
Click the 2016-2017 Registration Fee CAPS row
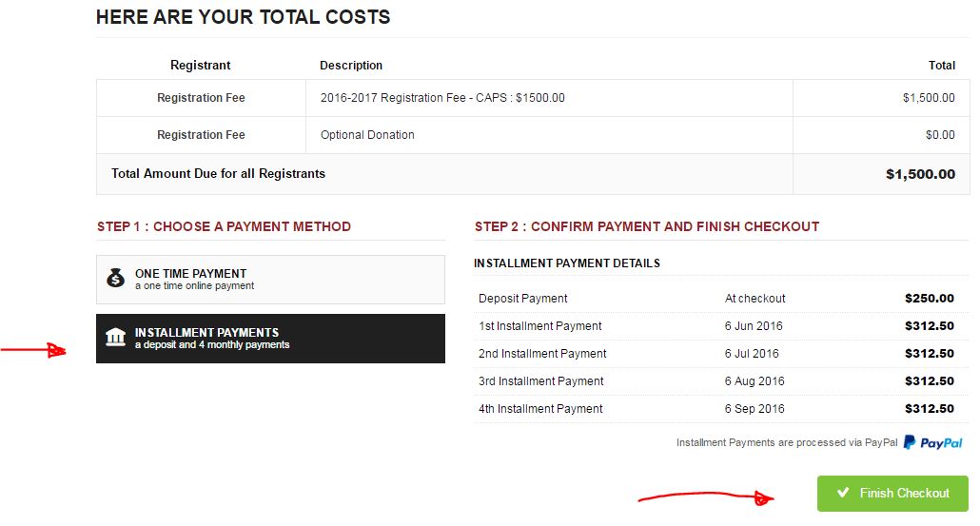click(442, 98)
